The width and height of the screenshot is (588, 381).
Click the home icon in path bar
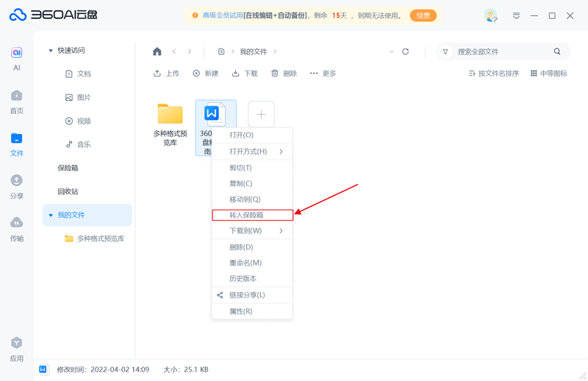(157, 51)
